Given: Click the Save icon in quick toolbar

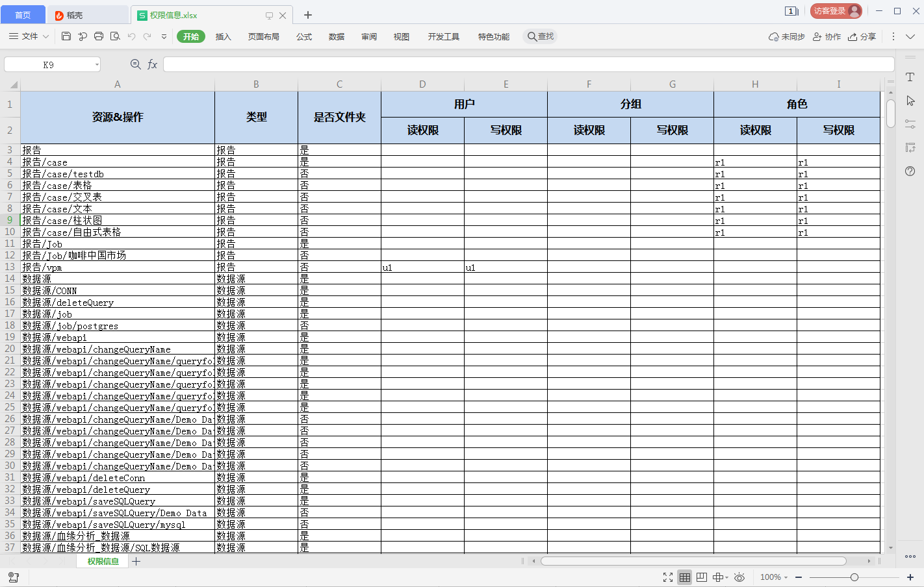Looking at the screenshot, I should (x=66, y=36).
